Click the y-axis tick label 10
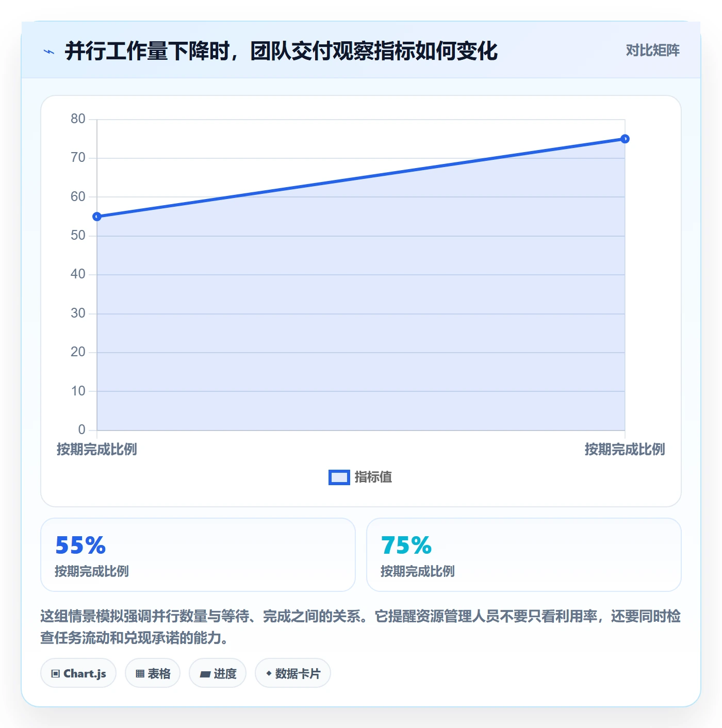 point(78,391)
